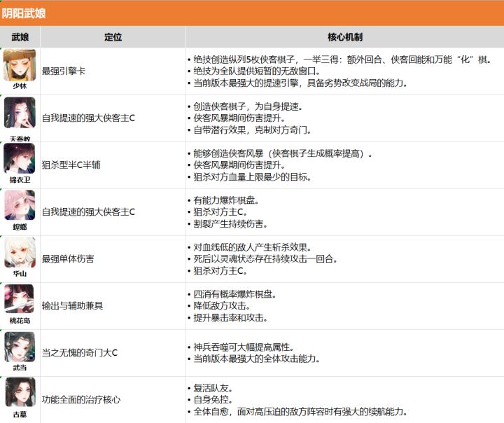Click the 少林 name label
The width and height of the screenshot is (504, 423).
pyautogui.click(x=20, y=86)
